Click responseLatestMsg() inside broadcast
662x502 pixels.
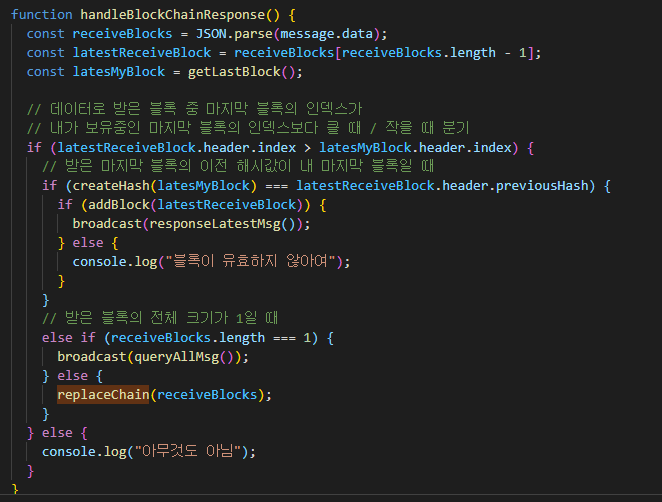coord(222,224)
